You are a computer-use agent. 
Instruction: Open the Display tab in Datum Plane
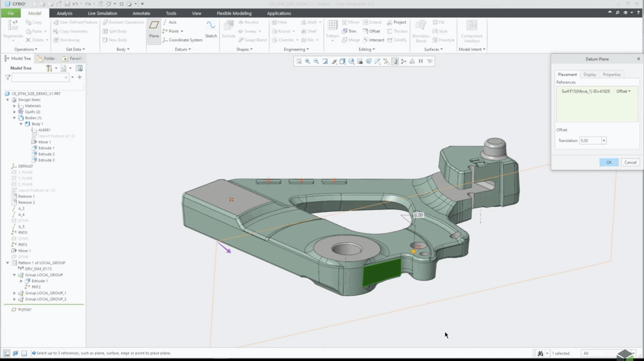click(x=590, y=74)
